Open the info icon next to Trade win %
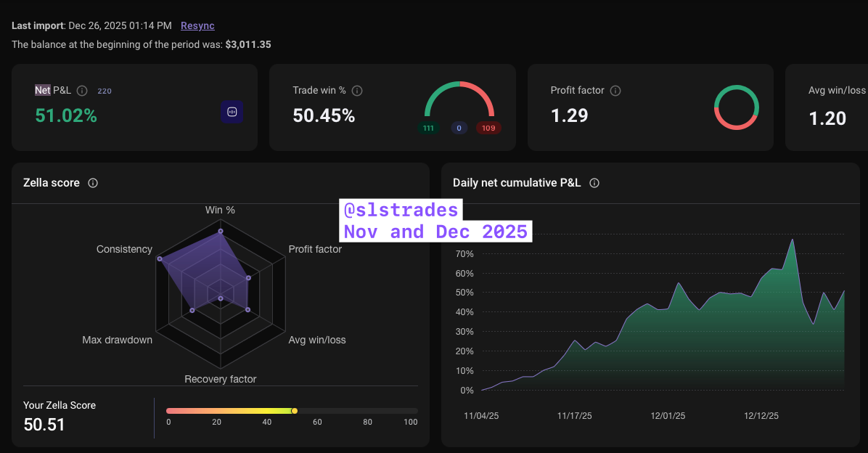The image size is (868, 453). (x=357, y=91)
